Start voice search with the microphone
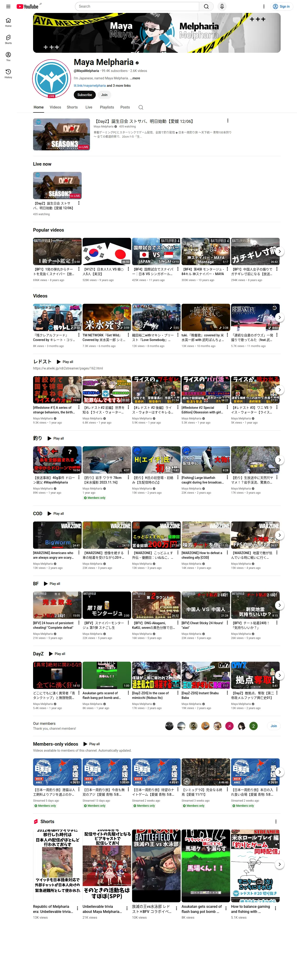This screenshot has width=297, height=980. point(222,6)
